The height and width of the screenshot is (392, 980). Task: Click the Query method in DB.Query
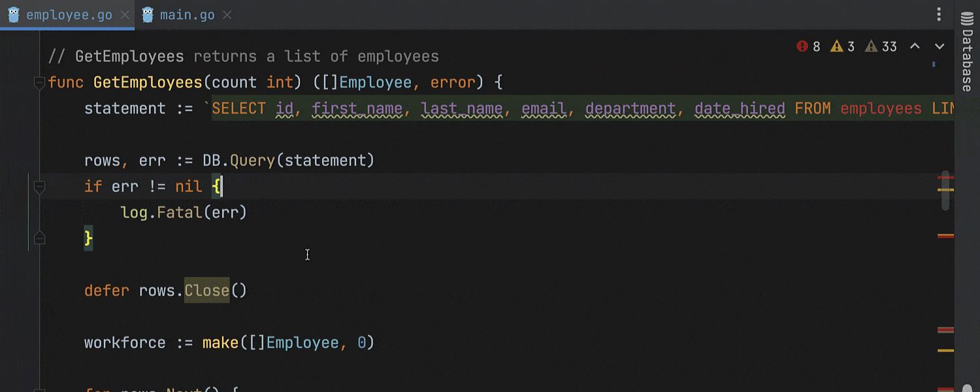pos(252,161)
